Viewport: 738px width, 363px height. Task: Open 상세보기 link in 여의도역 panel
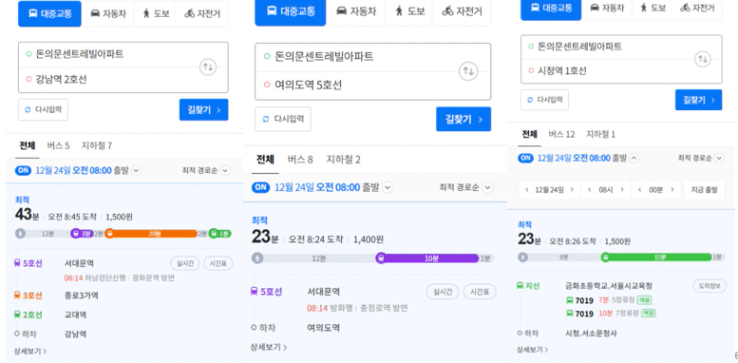[x=268, y=347]
